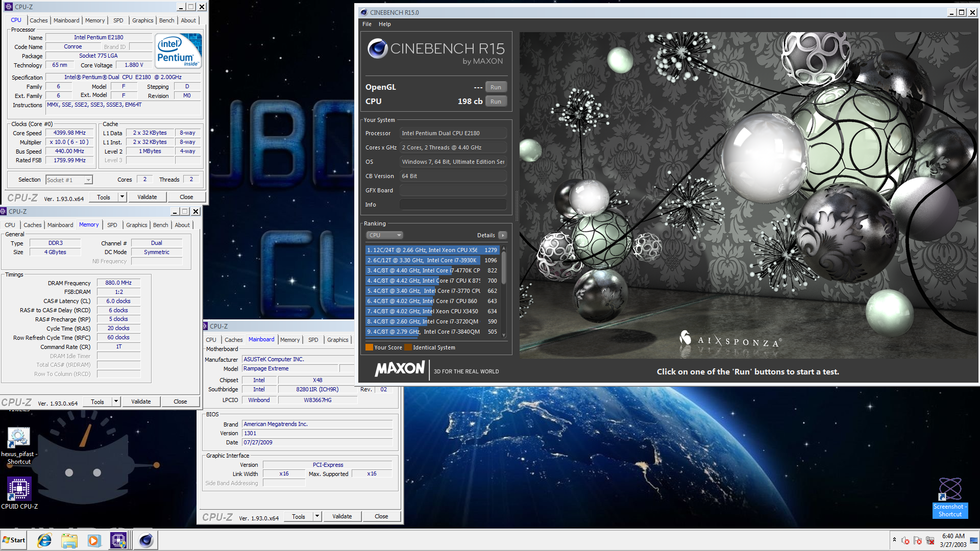Expand Tools arrow in CPU-Z Memory window
980x551 pixels.
[116, 402]
